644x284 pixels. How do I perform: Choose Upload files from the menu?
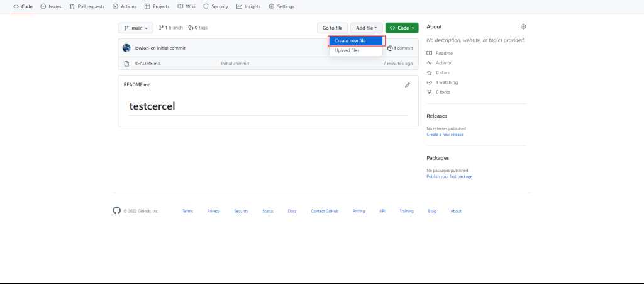[356, 50]
